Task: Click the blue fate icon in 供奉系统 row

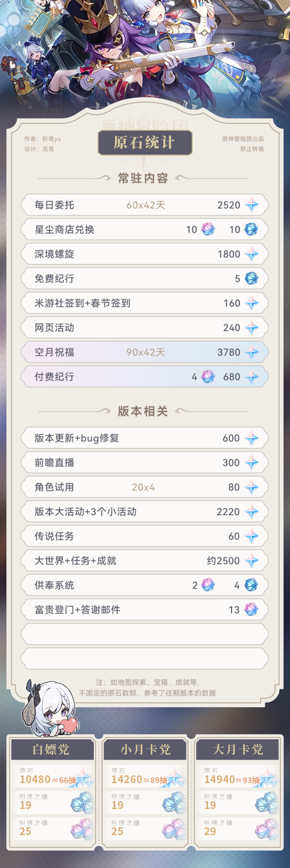Action: coord(251,585)
